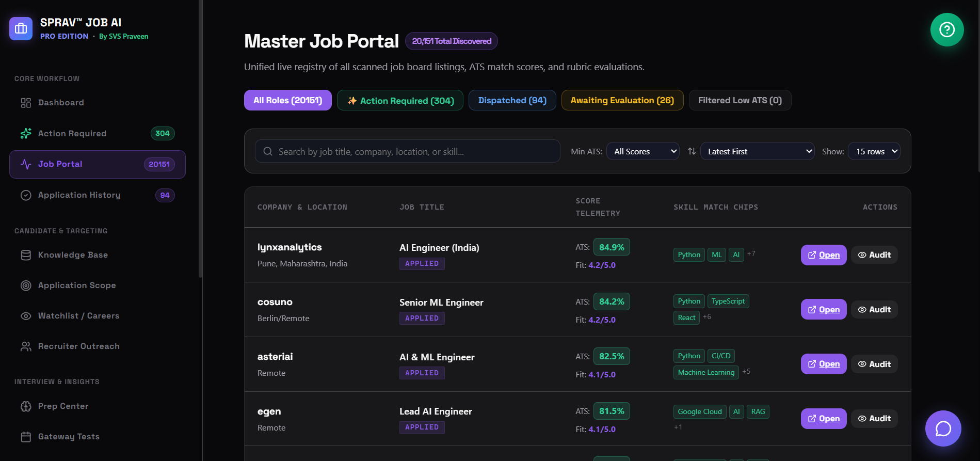Viewport: 980px width, 461px height.
Task: Open the cosuno Senior ML Engineer listing
Action: tap(824, 310)
